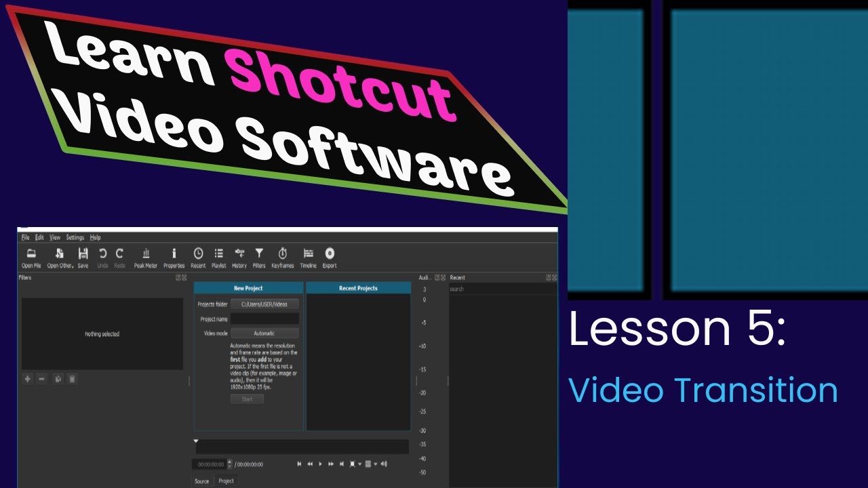Open the Edit menu
868x488 pixels.
pos(39,237)
